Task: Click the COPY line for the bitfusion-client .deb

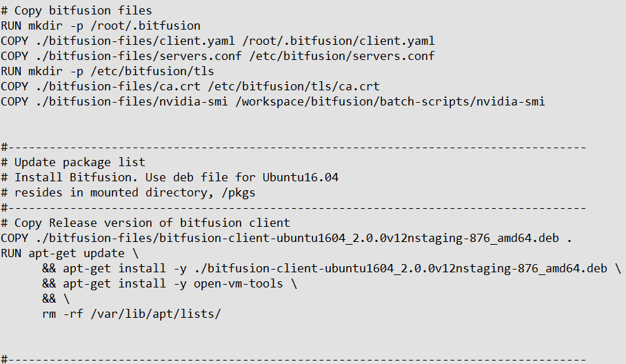Action: [287, 238]
